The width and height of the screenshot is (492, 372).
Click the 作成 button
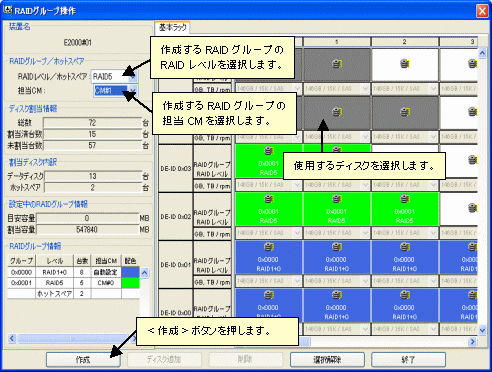83,360
